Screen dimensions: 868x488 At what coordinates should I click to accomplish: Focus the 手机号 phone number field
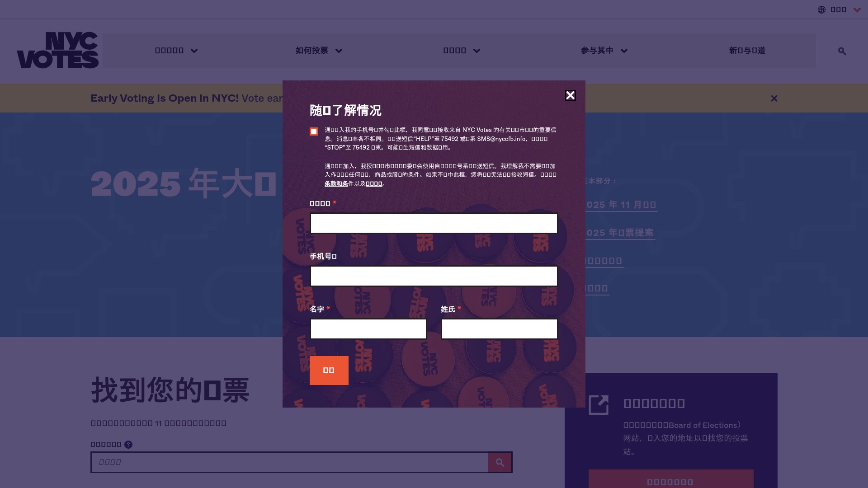[434, 276]
